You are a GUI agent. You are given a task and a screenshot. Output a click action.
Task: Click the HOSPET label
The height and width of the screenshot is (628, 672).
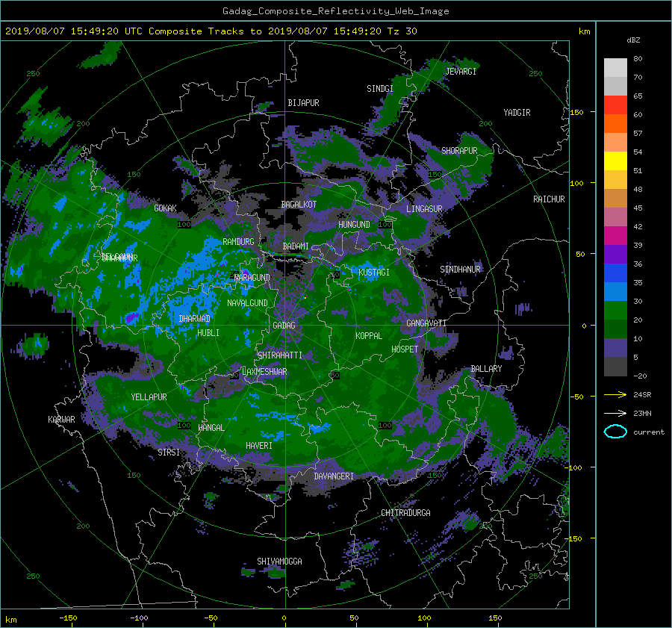point(405,349)
